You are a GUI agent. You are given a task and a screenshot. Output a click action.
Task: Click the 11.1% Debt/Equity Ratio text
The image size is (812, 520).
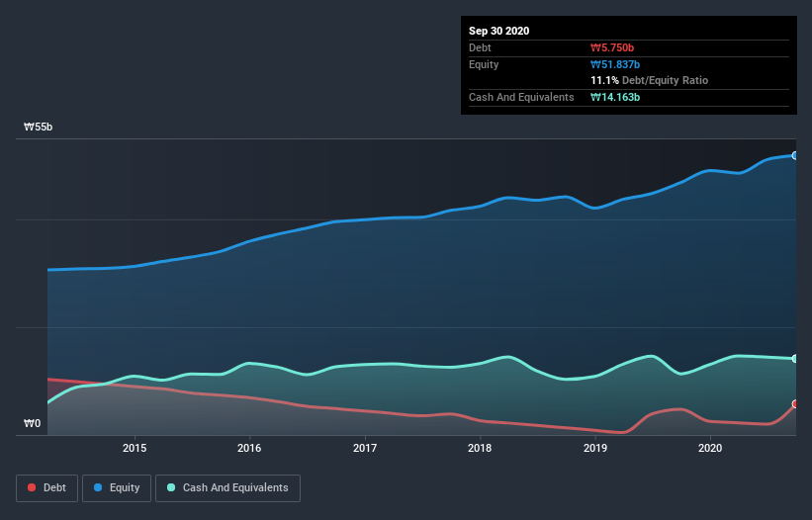[650, 81]
